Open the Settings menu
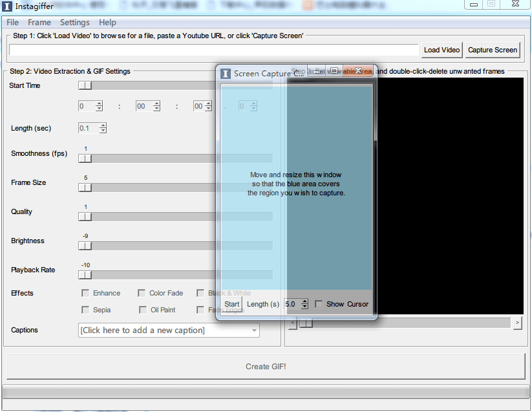Image resolution: width=532 pixels, height=412 pixels. (75, 23)
